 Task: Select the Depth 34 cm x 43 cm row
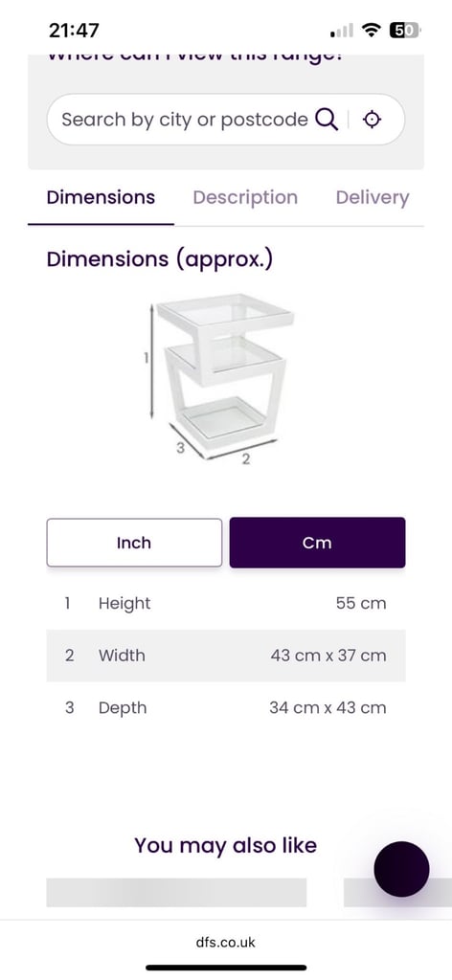pyautogui.click(x=226, y=708)
